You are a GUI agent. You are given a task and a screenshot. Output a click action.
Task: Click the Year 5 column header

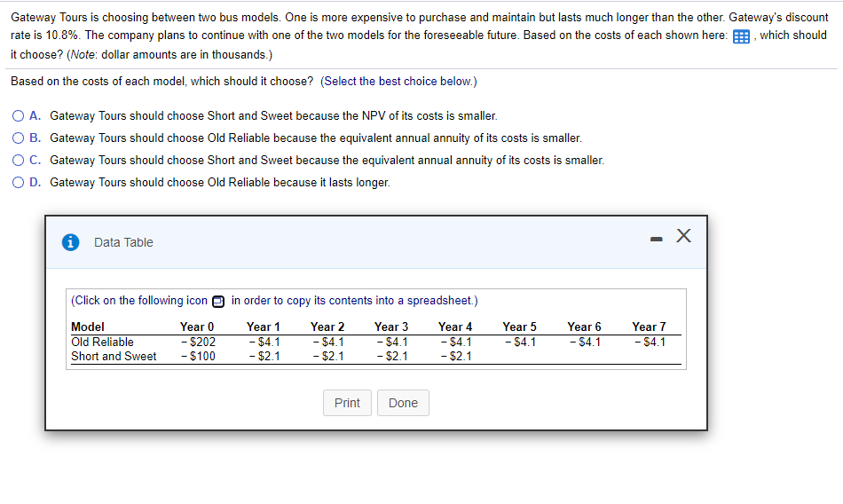click(520, 327)
